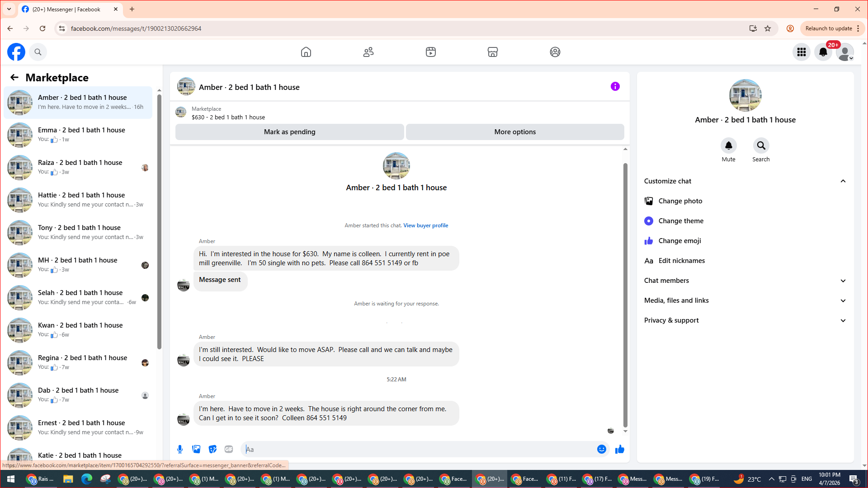Open Marketplace storefront icon in top navigation
Image resolution: width=868 pixels, height=488 pixels.
click(493, 52)
